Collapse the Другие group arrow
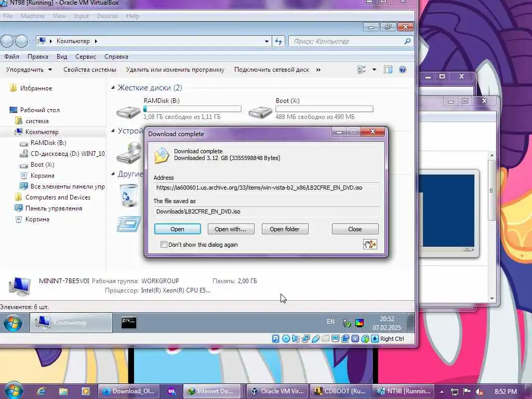This screenshot has width=532, height=399. click(x=113, y=174)
